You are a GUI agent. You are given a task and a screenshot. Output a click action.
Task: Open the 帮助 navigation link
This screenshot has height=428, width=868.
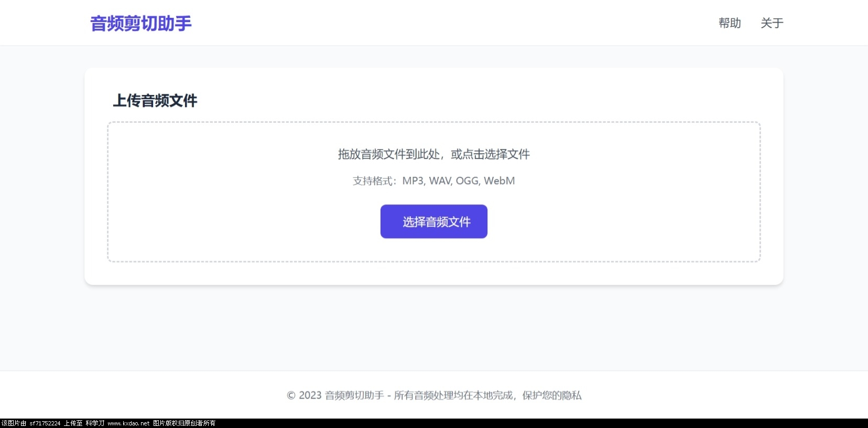pyautogui.click(x=729, y=23)
